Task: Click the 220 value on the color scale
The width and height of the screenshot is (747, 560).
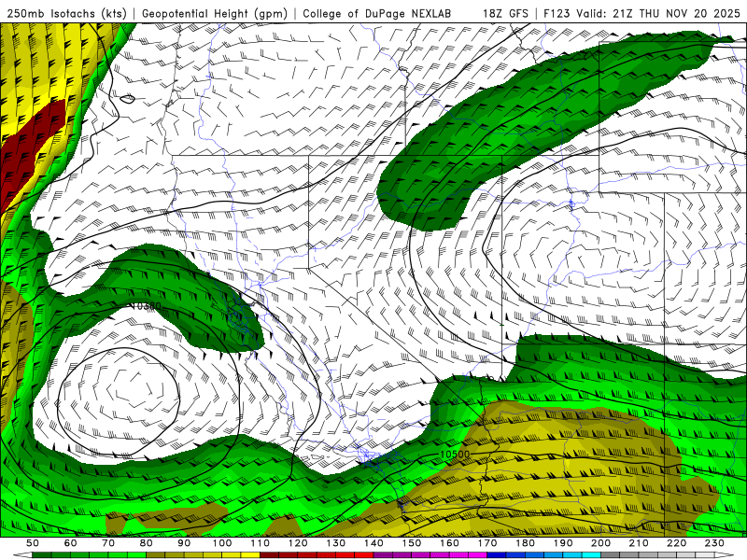Action: 676,543
